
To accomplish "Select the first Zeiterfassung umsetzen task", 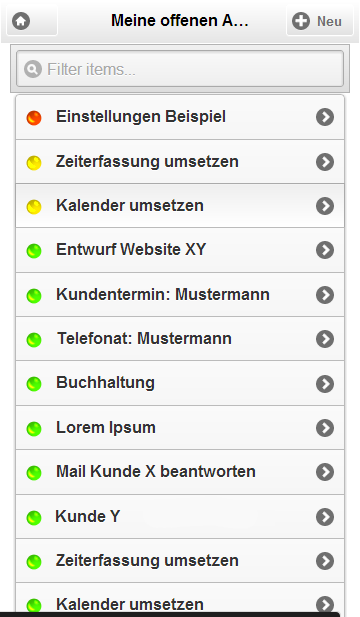I will pos(180,161).
